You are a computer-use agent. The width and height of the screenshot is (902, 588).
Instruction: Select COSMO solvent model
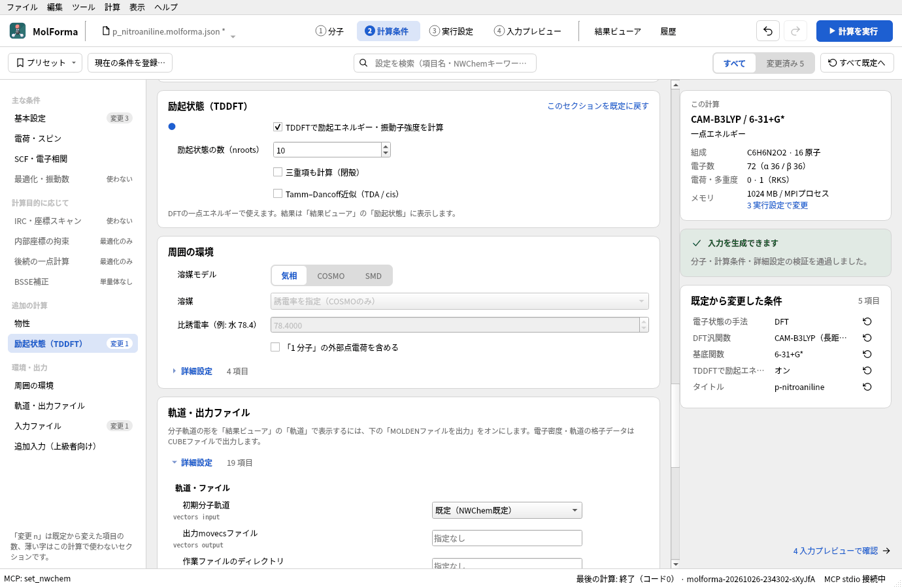(331, 276)
